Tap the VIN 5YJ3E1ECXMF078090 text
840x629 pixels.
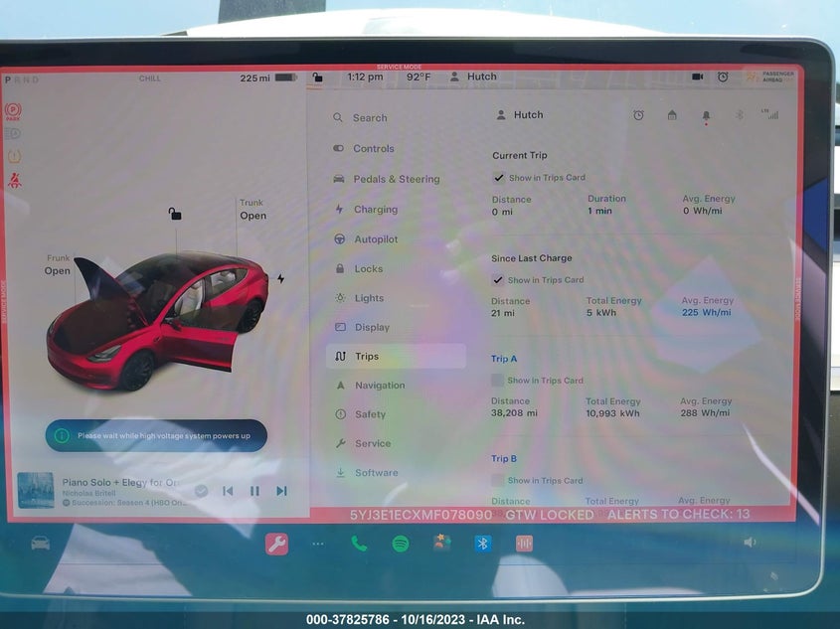(421, 515)
